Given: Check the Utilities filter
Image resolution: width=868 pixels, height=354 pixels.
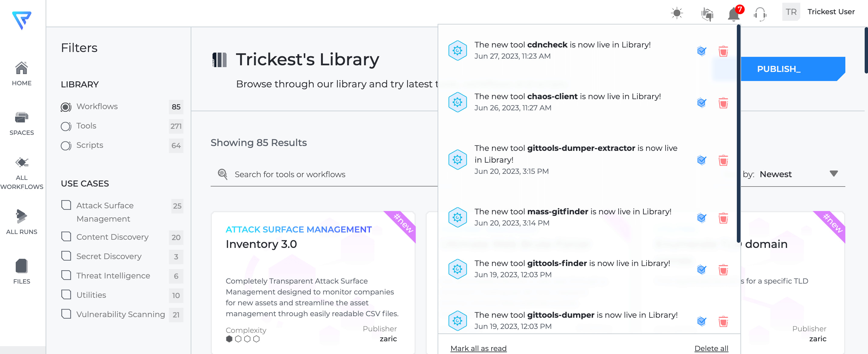Looking at the screenshot, I should pyautogui.click(x=66, y=294).
